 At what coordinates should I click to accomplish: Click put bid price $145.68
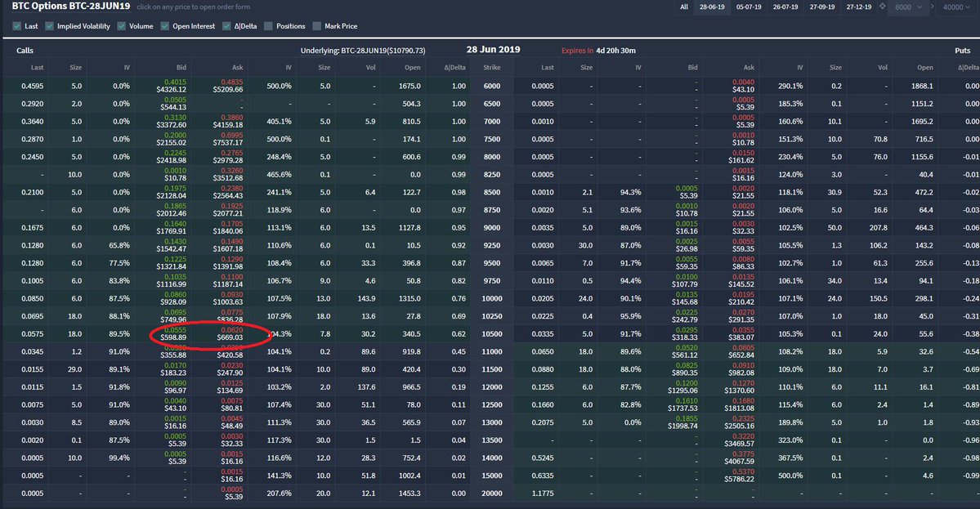pos(685,301)
